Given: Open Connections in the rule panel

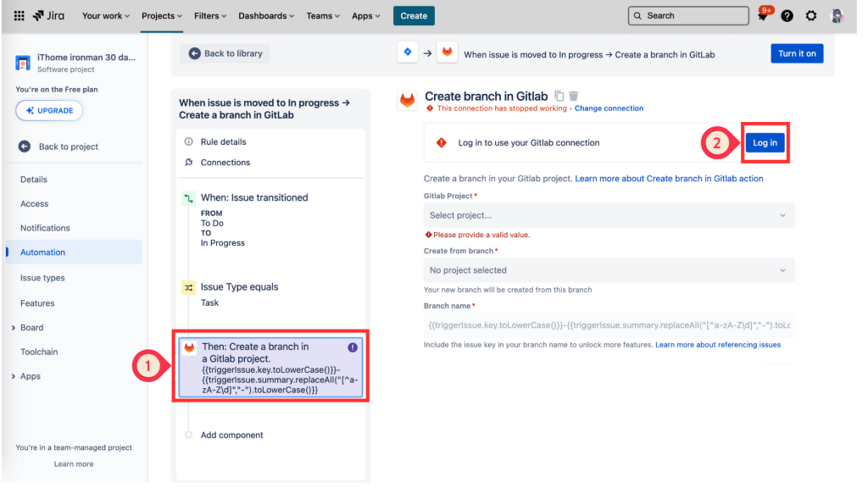Looking at the screenshot, I should coord(225,162).
